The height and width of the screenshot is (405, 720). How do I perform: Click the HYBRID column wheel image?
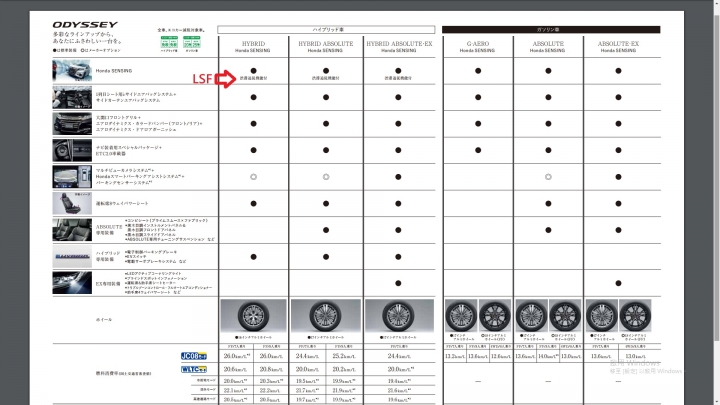(x=253, y=315)
